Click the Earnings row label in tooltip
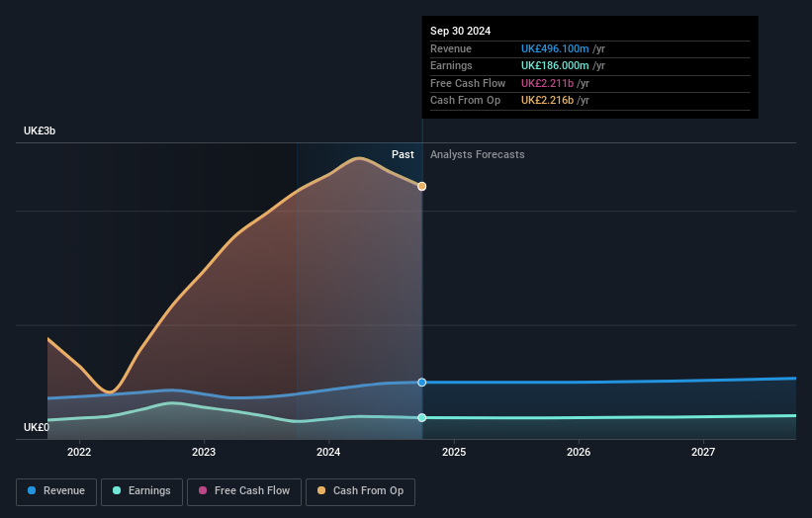This screenshot has width=812, height=518. pos(451,65)
